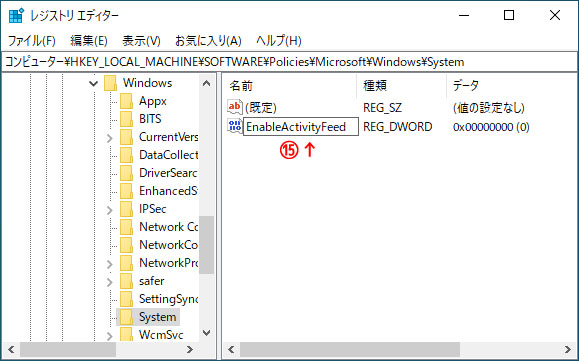The width and height of the screenshot is (579, 361).
Task: Click the Windows folder icon
Action: [x=110, y=83]
